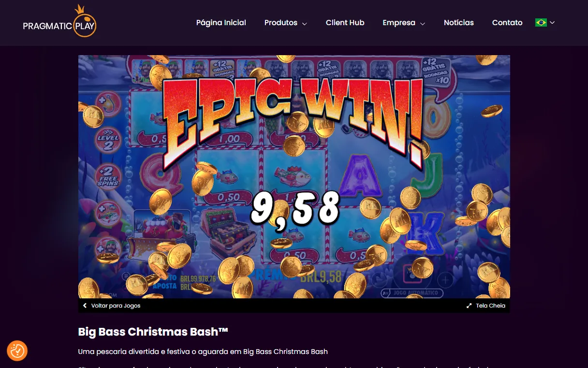Click the Big Bass Christmas Bash title
This screenshot has width=588, height=368.
(153, 332)
